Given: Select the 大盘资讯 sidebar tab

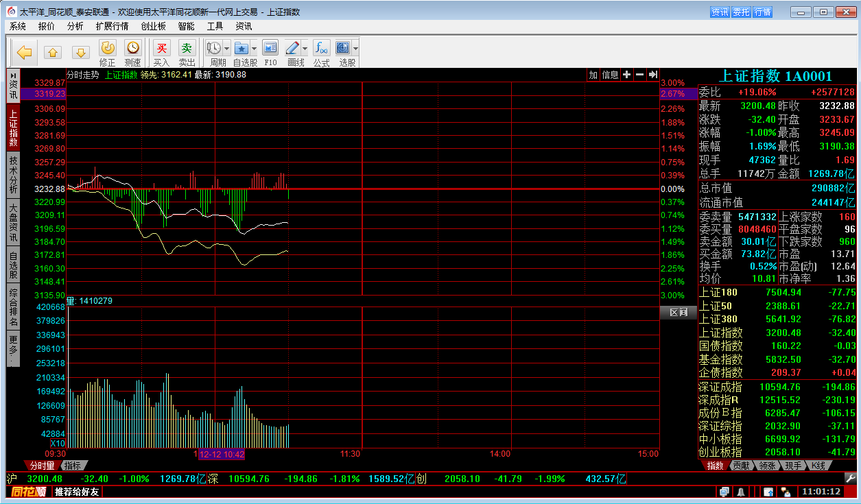Looking at the screenshot, I should [x=13, y=221].
